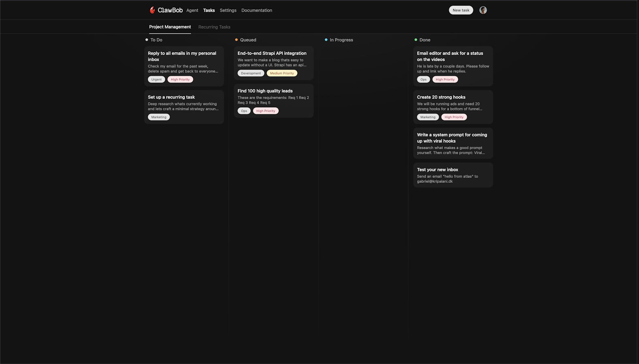Viewport: 639px width, 364px height.
Task: Open the user profile avatar
Action: click(x=483, y=10)
